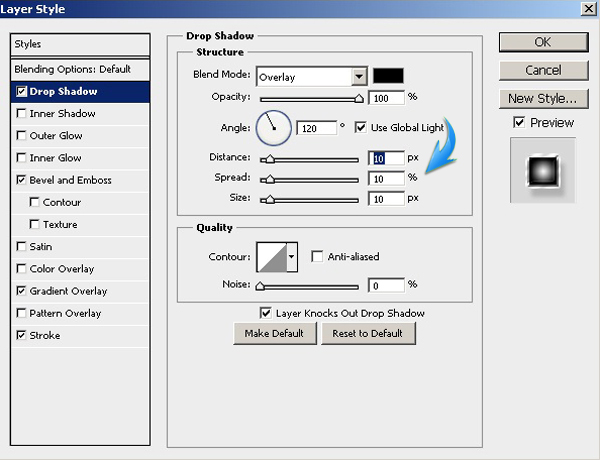Toggle Use Global Light checkbox

coord(360,128)
